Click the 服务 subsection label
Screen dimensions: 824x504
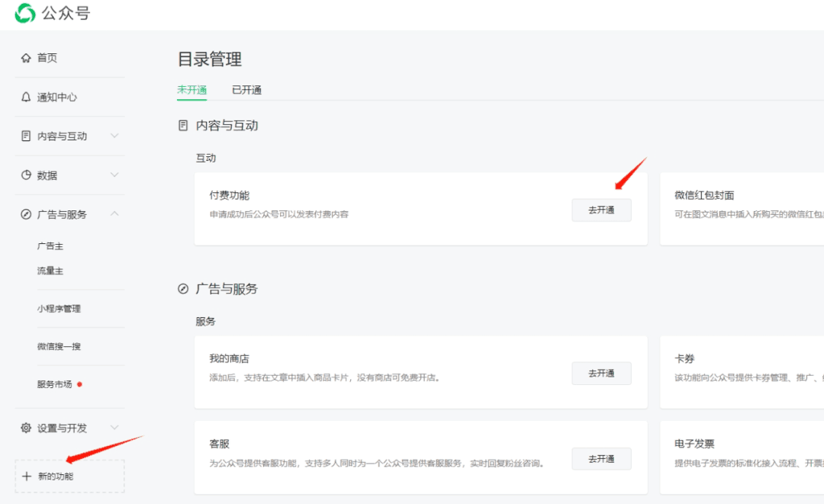pos(205,321)
